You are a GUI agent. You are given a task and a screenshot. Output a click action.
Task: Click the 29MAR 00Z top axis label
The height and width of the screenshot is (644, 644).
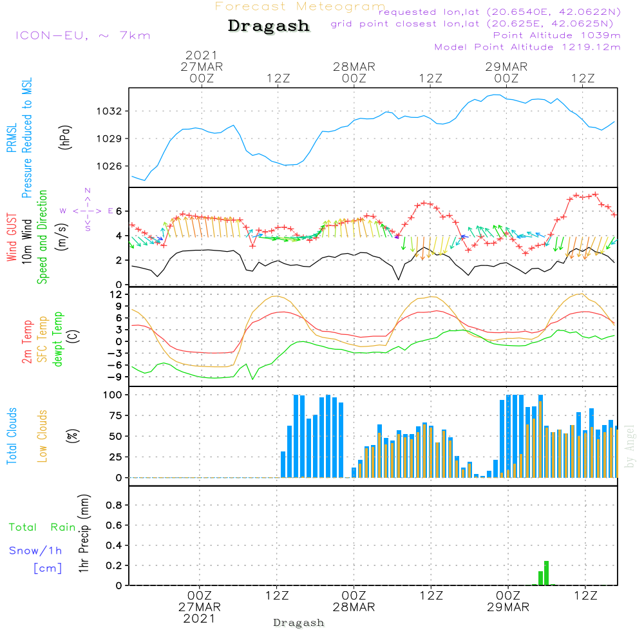(506, 72)
